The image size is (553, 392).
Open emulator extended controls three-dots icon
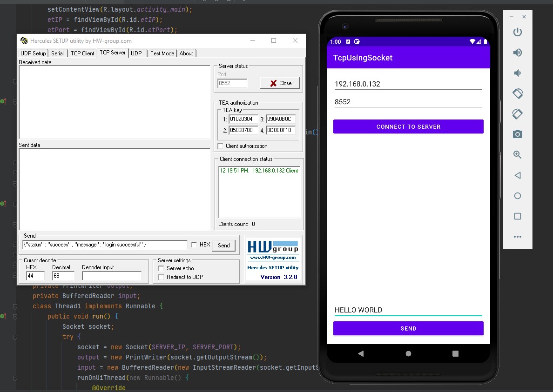pos(517,237)
